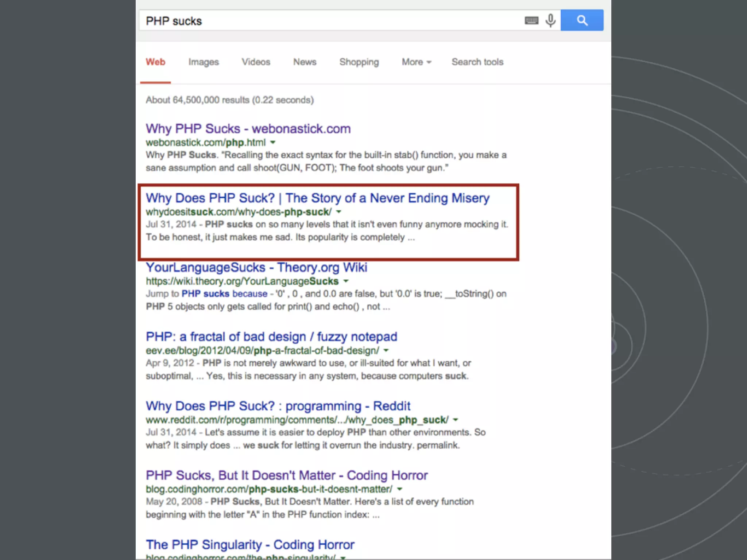This screenshot has width=747, height=560.
Task: Open the Shopping tab
Action: (359, 62)
